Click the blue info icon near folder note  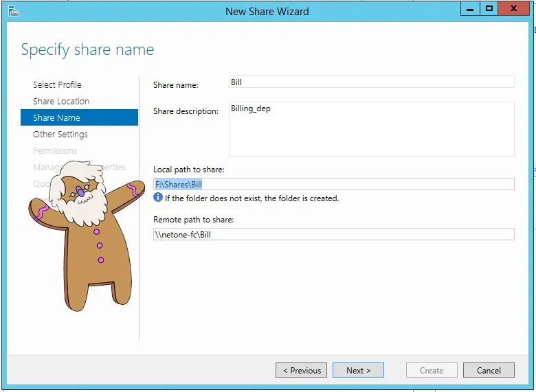(158, 197)
